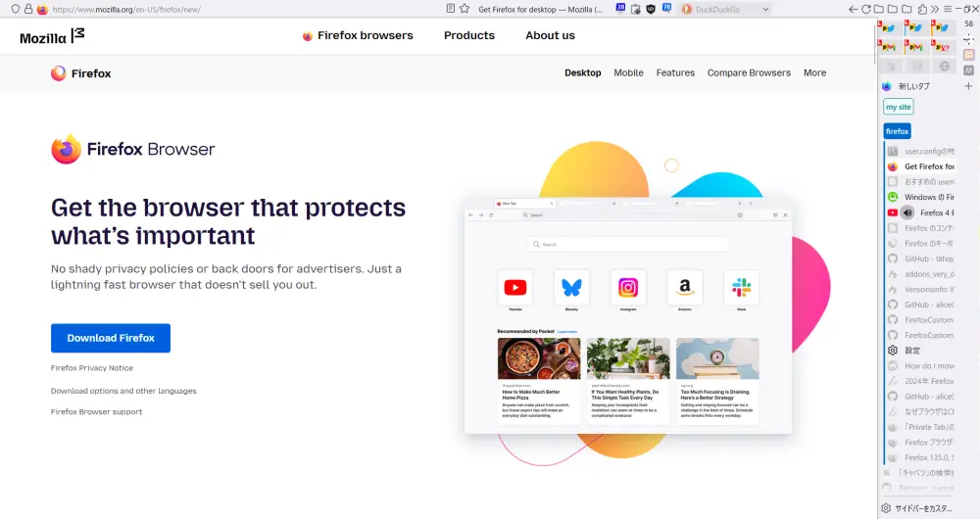Click the DuckDuckGo search input field
Screen dimensions: 980x519
(725, 10)
